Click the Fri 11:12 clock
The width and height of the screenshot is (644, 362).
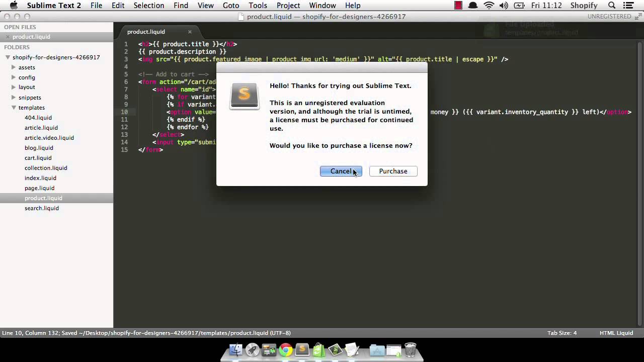click(547, 6)
